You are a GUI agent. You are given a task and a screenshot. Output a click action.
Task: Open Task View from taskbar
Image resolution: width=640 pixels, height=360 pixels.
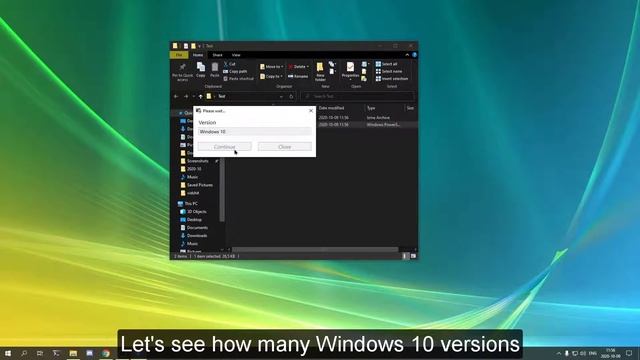click(x=40, y=353)
